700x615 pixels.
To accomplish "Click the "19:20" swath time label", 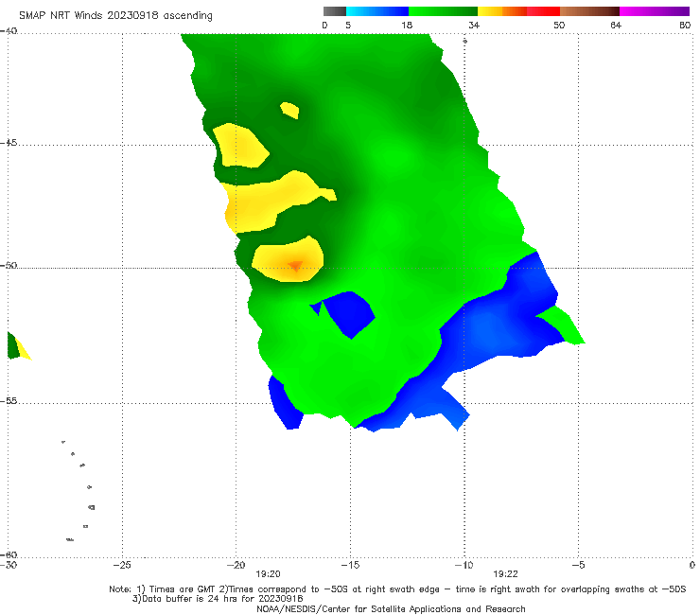I will (268, 574).
